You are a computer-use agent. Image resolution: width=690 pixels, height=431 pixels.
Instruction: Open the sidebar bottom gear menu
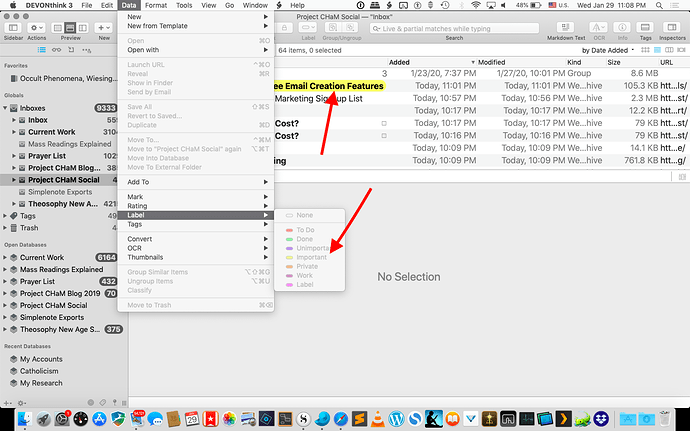(21, 403)
